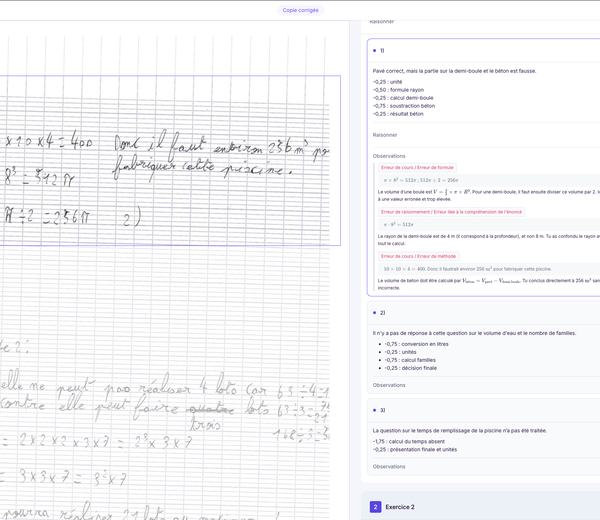The width and height of the screenshot is (600, 520).
Task: Click the blue bullet dot of question 2)
Action: coord(374,313)
